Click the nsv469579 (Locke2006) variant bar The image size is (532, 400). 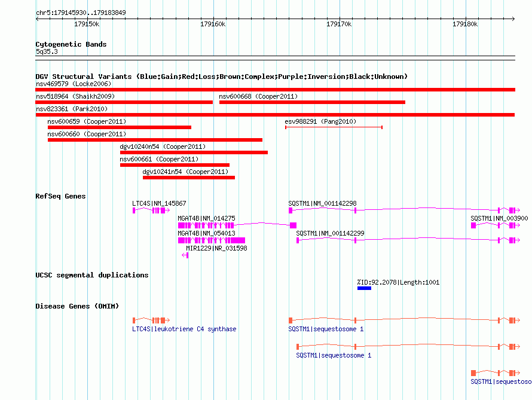[275, 90]
